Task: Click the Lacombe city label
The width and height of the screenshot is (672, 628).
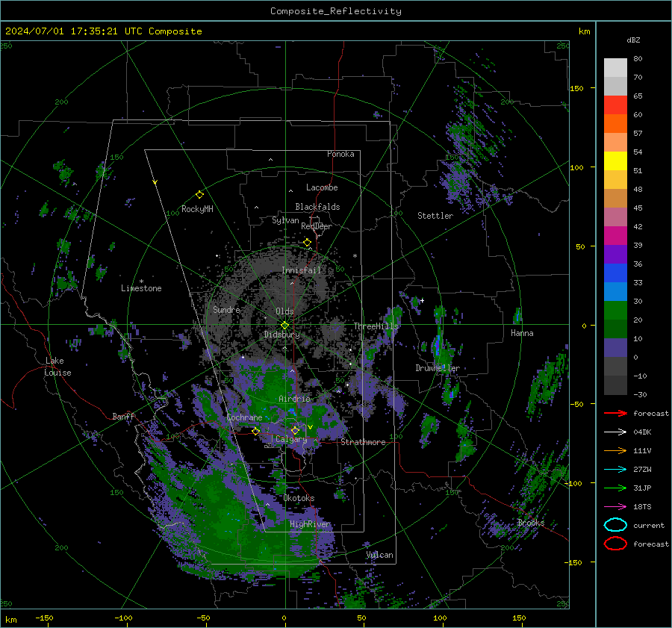Action: click(322, 187)
